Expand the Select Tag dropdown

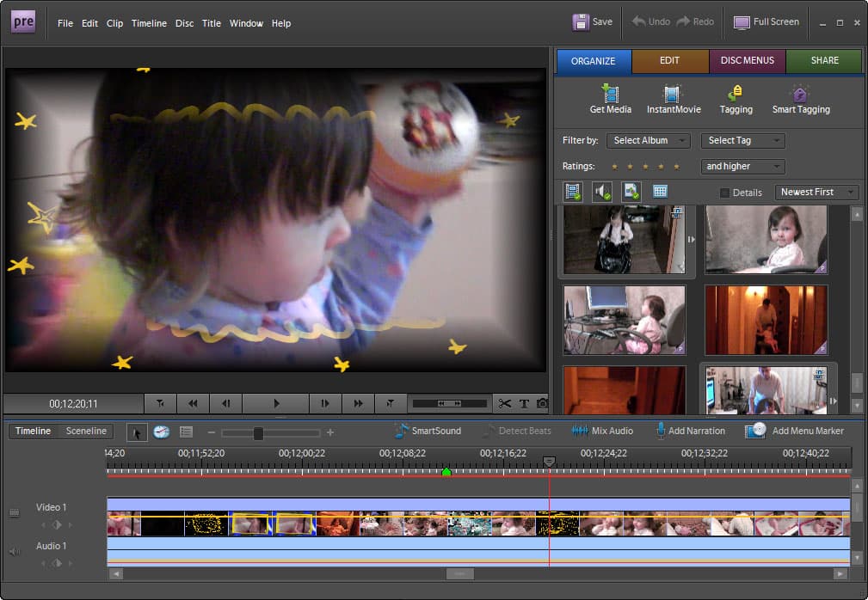coord(742,140)
